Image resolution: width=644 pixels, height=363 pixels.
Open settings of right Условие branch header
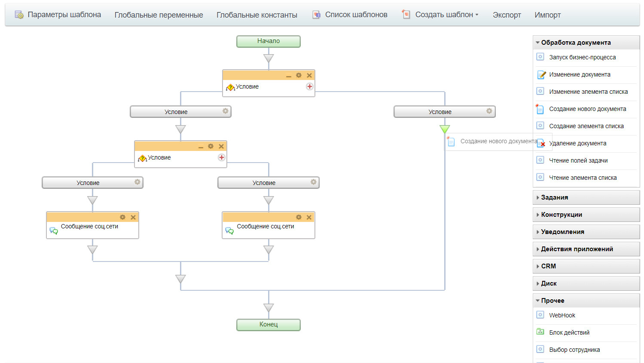tap(489, 111)
